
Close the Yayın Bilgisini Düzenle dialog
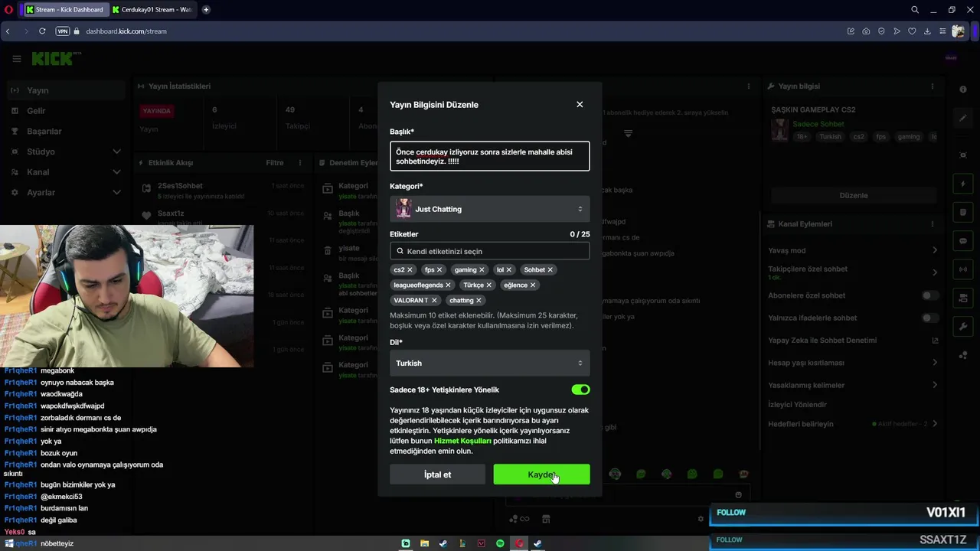[580, 104]
